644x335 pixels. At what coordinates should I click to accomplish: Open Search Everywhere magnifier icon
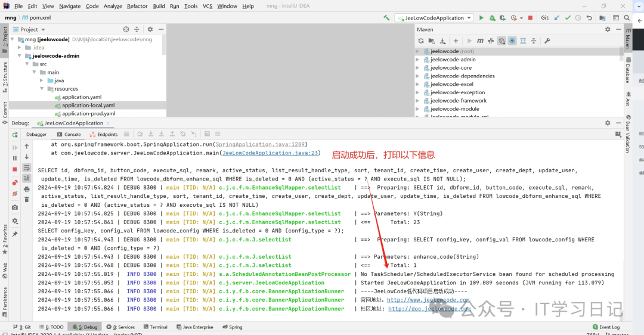[627, 18]
